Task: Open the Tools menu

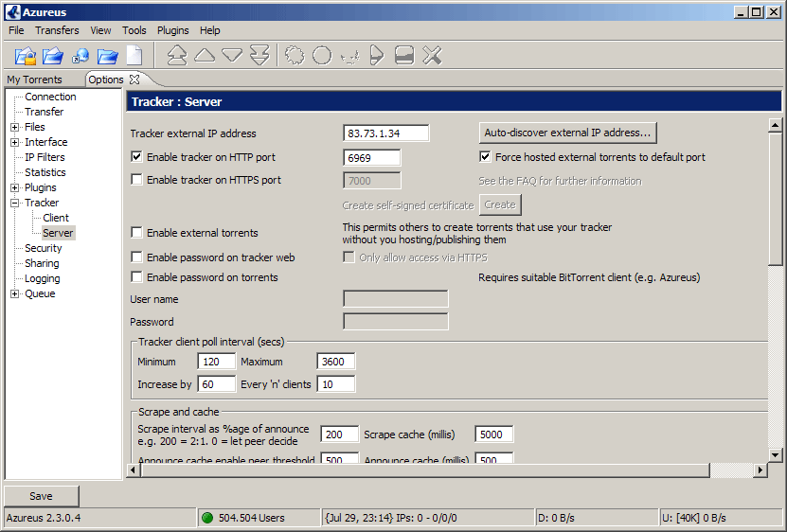Action: point(134,30)
